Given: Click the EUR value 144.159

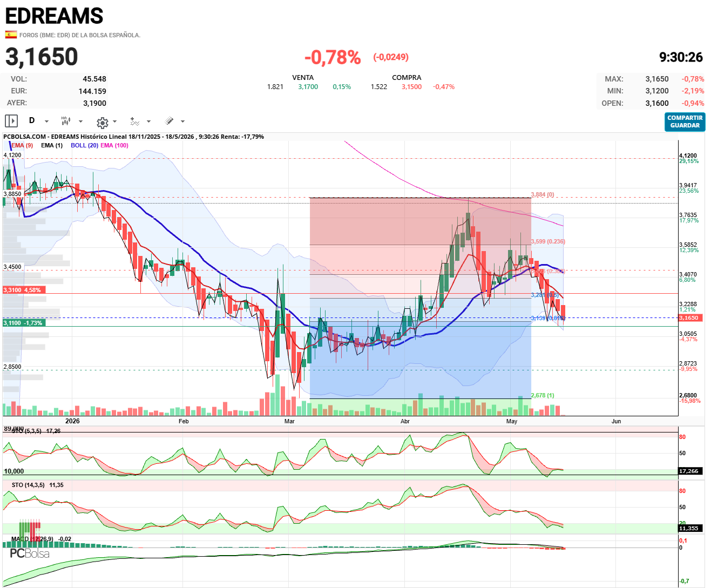Looking at the screenshot, I should click(92, 91).
